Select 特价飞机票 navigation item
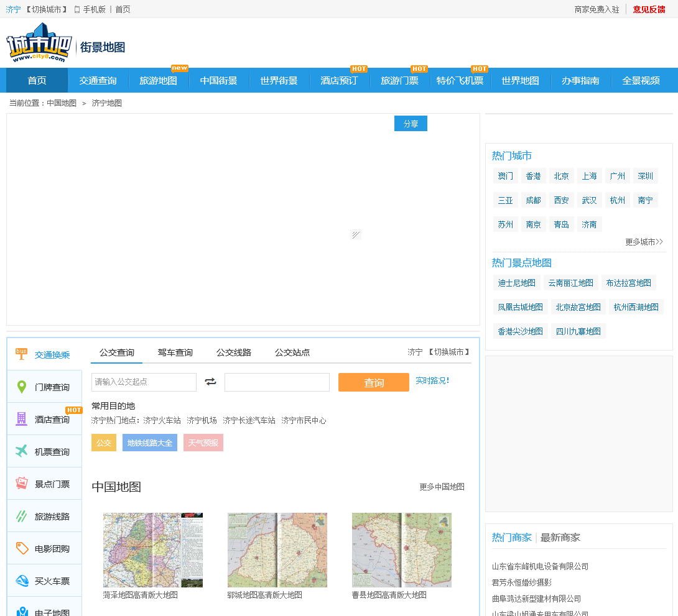This screenshot has width=678, height=616. click(x=460, y=80)
